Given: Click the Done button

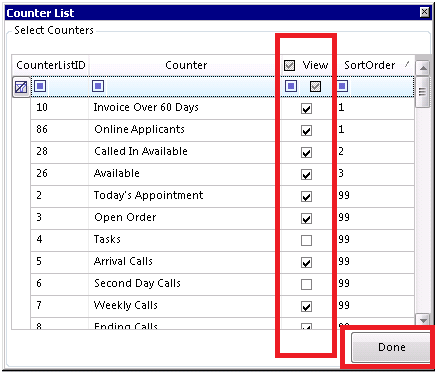Looking at the screenshot, I should tap(392, 347).
